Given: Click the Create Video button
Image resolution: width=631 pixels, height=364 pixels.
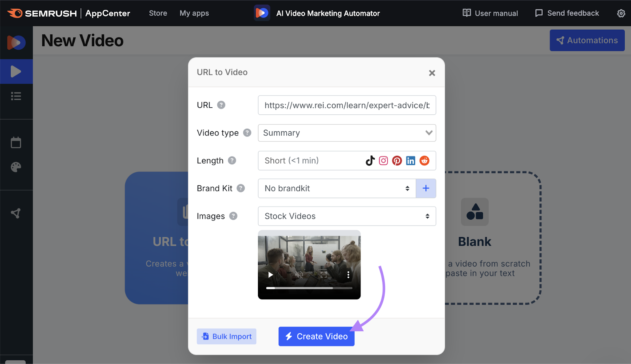Looking at the screenshot, I should [316, 336].
